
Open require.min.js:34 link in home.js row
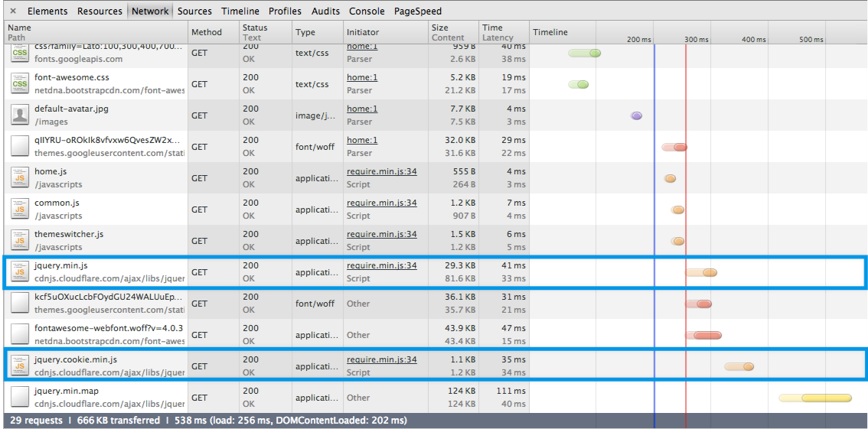click(x=382, y=171)
